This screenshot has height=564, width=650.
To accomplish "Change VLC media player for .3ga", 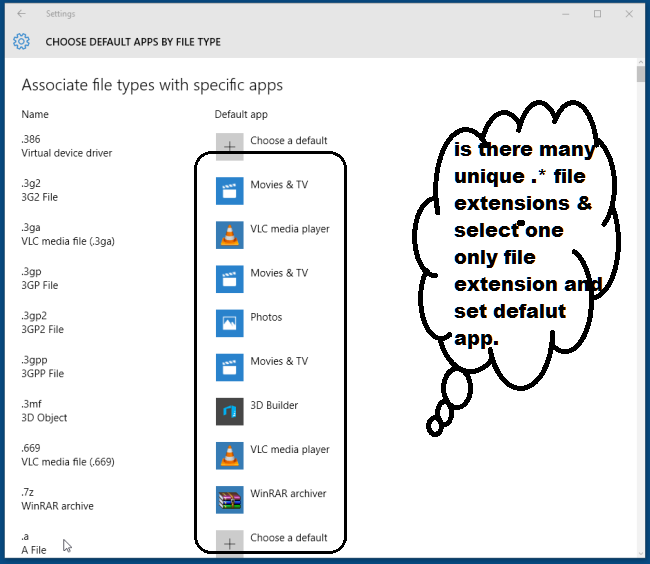I will (290, 229).
